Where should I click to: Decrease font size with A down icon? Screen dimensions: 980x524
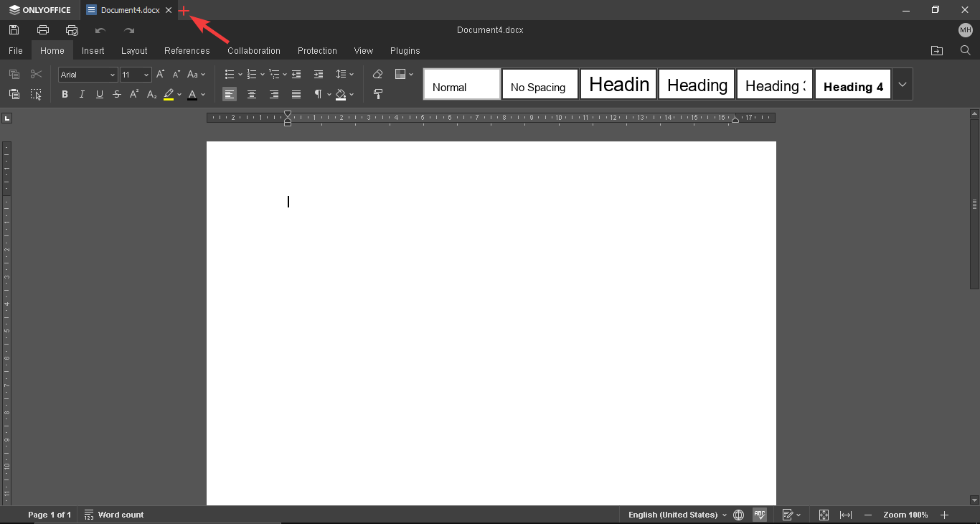click(176, 74)
